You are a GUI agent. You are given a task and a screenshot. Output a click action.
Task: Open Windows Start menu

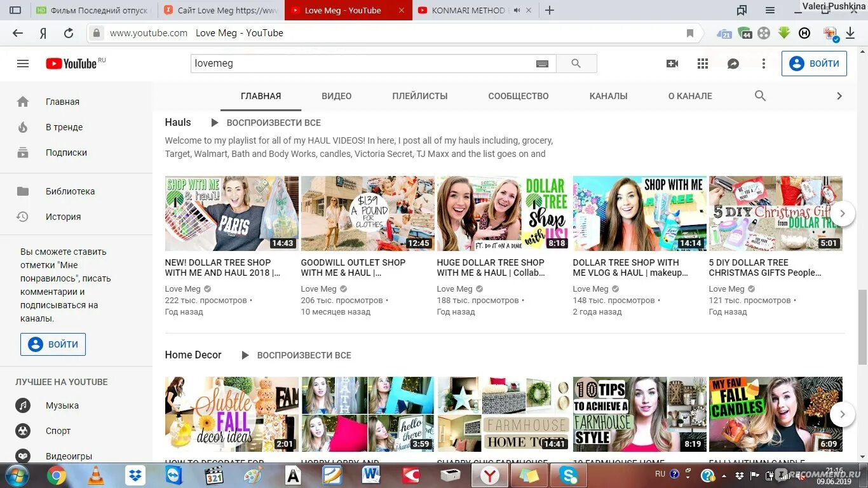click(x=16, y=475)
